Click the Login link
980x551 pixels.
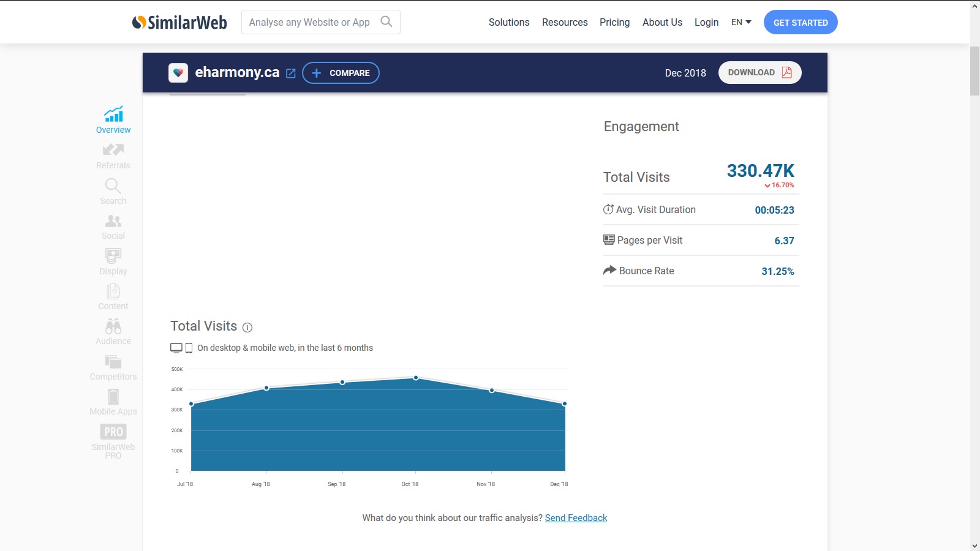click(x=706, y=22)
